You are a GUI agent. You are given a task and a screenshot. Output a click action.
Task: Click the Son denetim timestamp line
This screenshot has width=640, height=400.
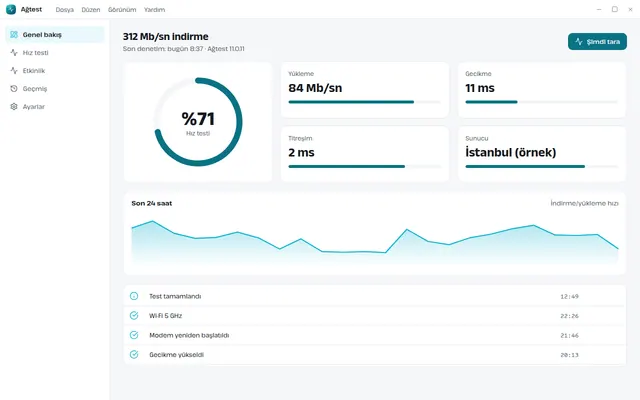pyautogui.click(x=184, y=49)
